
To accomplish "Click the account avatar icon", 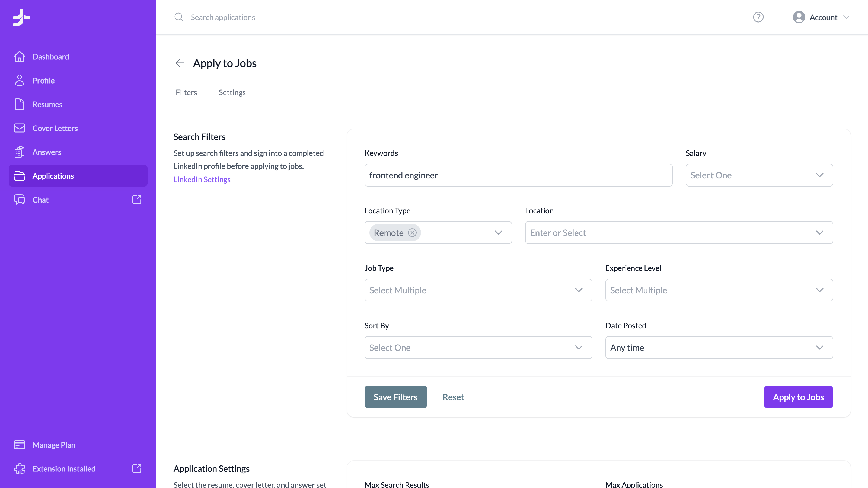I will (799, 17).
